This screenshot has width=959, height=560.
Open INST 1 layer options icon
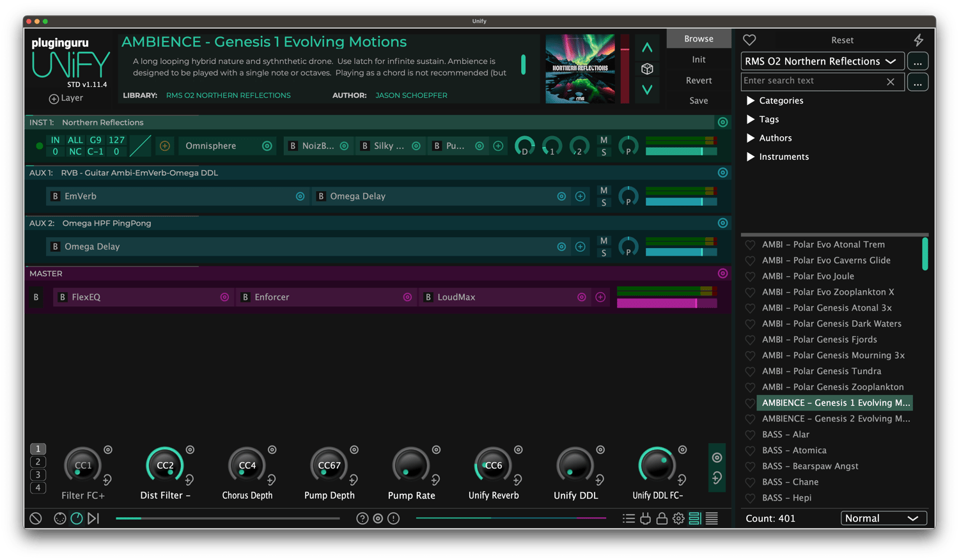coord(722,122)
